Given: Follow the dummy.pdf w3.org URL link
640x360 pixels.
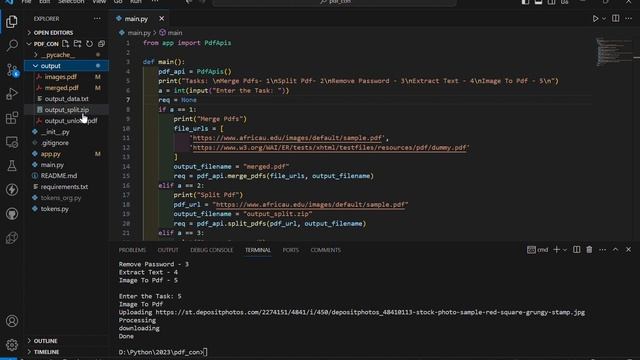Looking at the screenshot, I should pyautogui.click(x=331, y=147).
